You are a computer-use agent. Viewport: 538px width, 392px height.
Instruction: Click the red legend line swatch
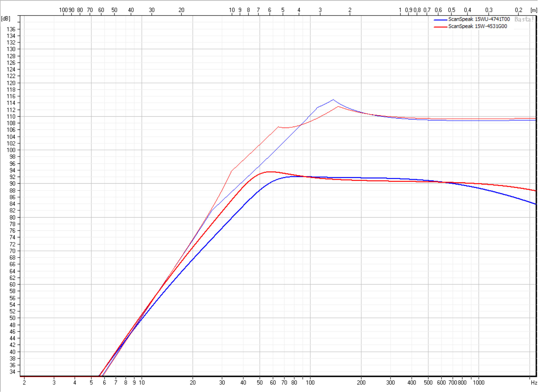(x=440, y=27)
